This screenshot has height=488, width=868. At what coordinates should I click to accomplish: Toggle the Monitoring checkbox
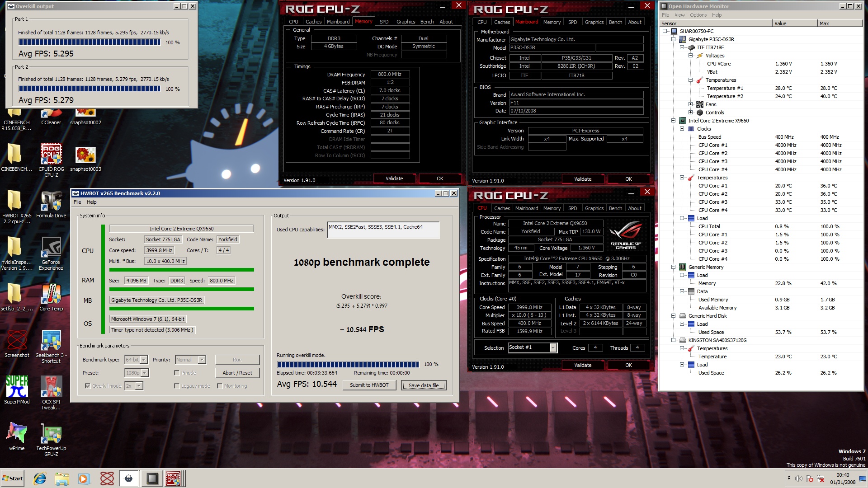[220, 386]
